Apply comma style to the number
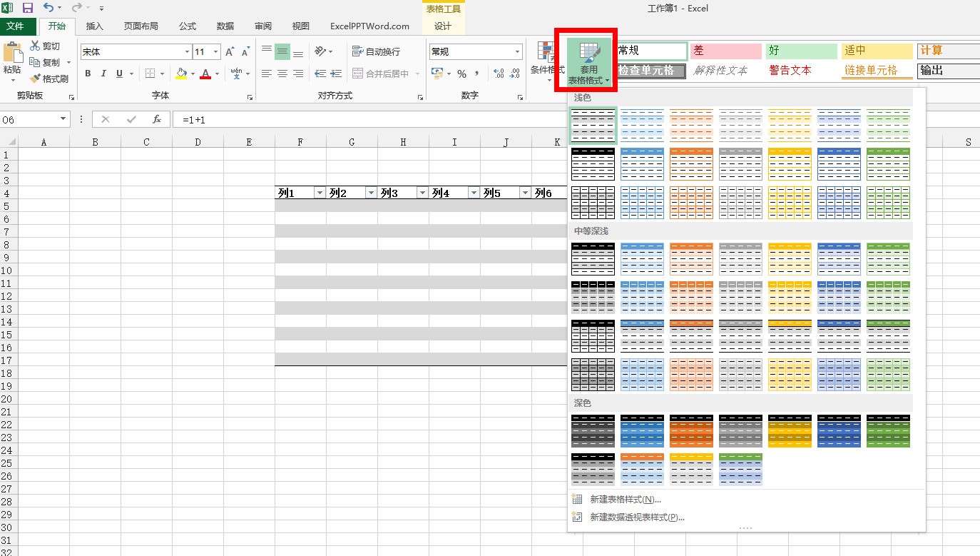The image size is (980, 556). point(476,74)
